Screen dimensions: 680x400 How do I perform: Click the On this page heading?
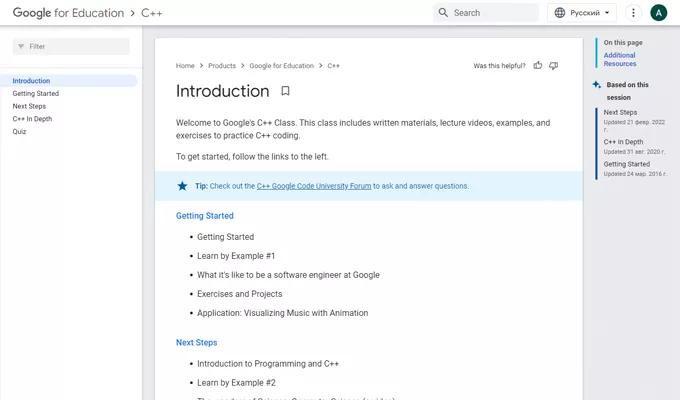(x=623, y=43)
